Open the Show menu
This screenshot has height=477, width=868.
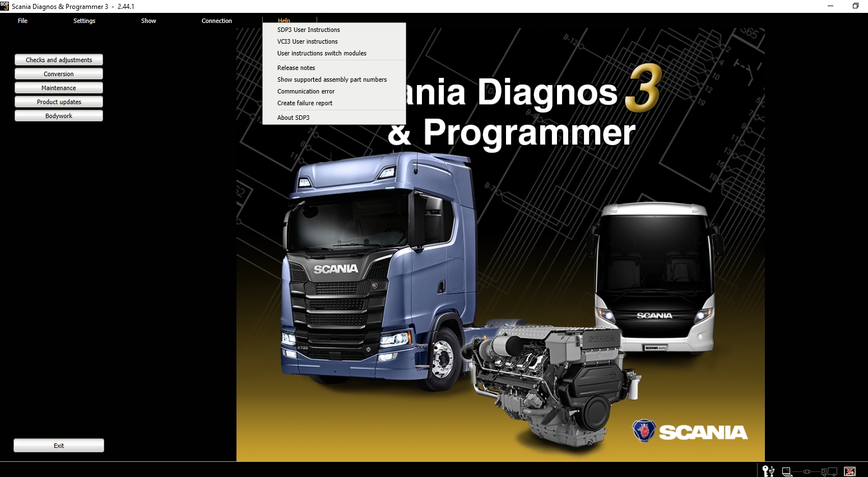coord(148,21)
